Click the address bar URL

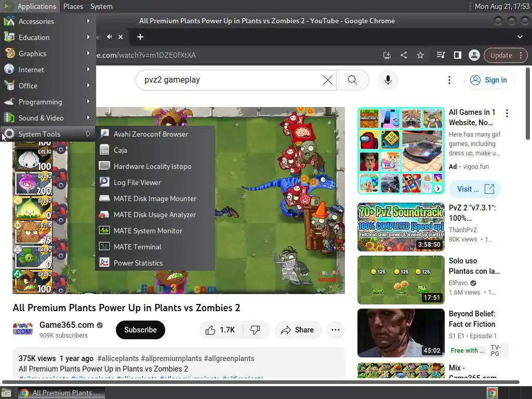click(x=146, y=55)
